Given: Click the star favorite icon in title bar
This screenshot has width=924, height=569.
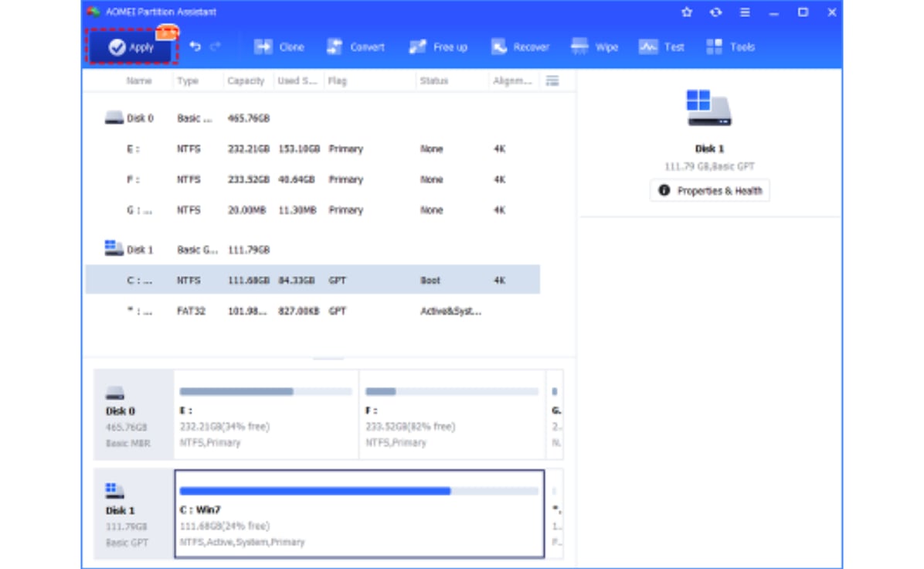Looking at the screenshot, I should coord(687,12).
